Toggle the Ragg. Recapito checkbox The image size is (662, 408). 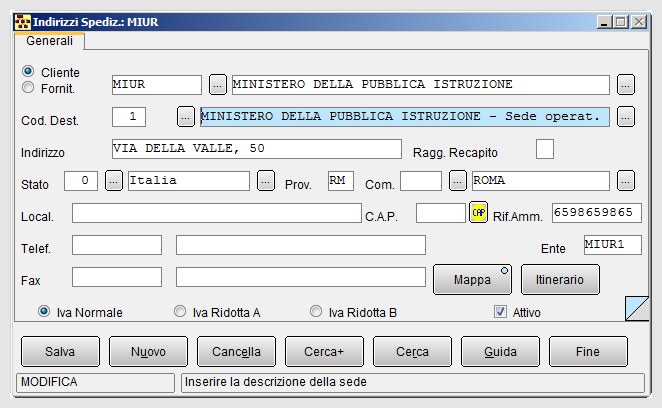click(x=545, y=149)
